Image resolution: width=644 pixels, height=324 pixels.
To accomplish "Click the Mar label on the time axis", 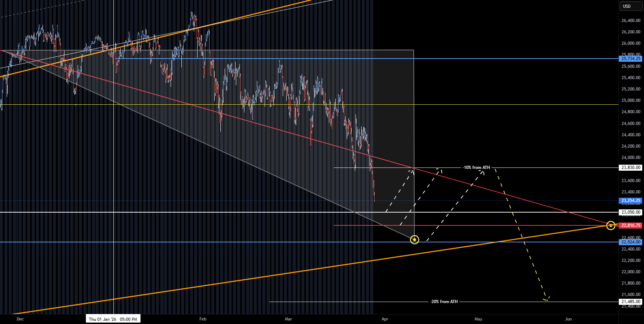I will click(288, 319).
